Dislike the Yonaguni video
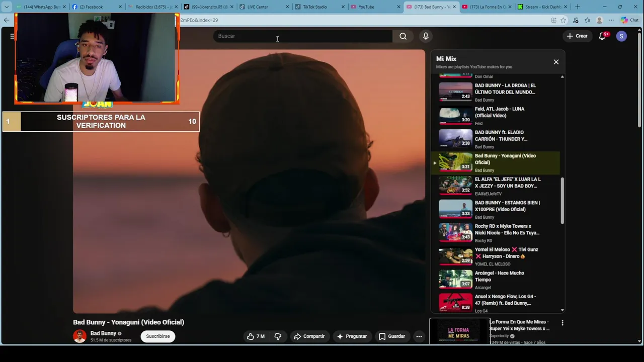 (x=278, y=336)
